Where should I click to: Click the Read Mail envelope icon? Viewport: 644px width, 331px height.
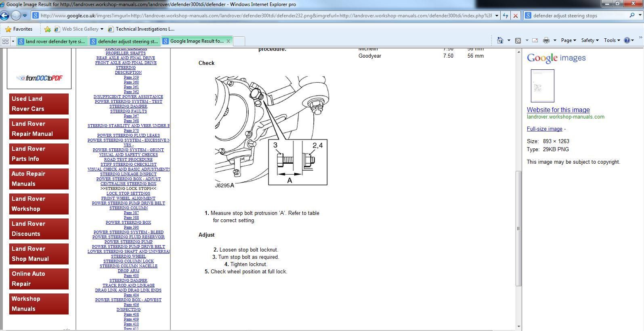[535, 40]
